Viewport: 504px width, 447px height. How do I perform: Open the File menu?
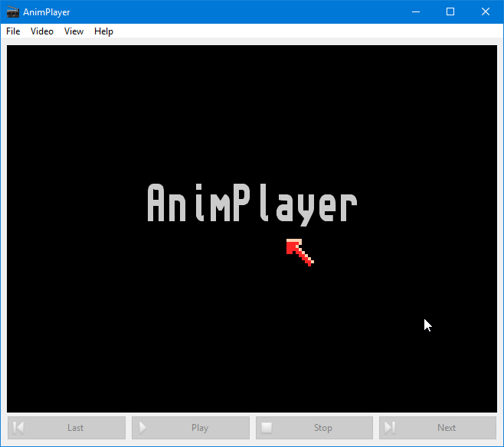pos(13,31)
